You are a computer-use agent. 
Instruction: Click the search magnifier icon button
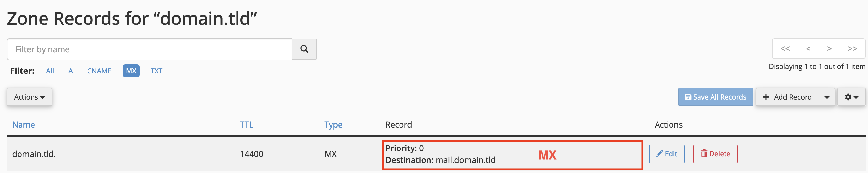coord(304,49)
